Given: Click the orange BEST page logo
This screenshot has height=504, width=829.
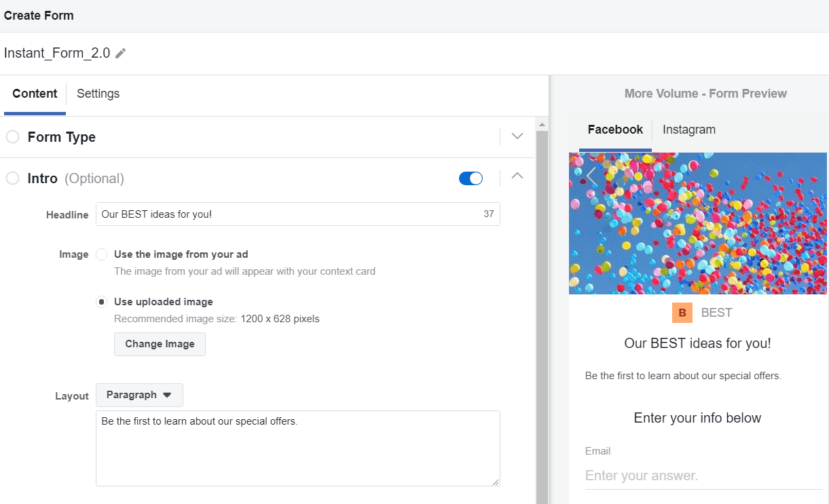Looking at the screenshot, I should tap(682, 313).
